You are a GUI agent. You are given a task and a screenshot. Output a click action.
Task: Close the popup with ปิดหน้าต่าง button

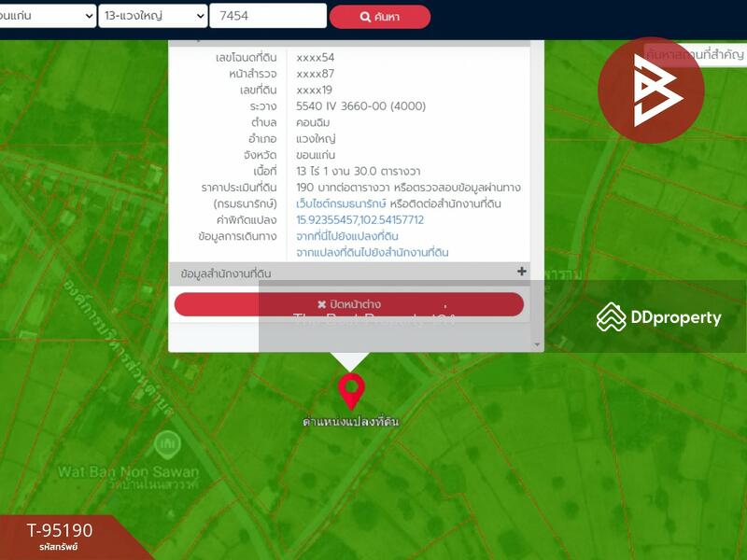tap(349, 304)
